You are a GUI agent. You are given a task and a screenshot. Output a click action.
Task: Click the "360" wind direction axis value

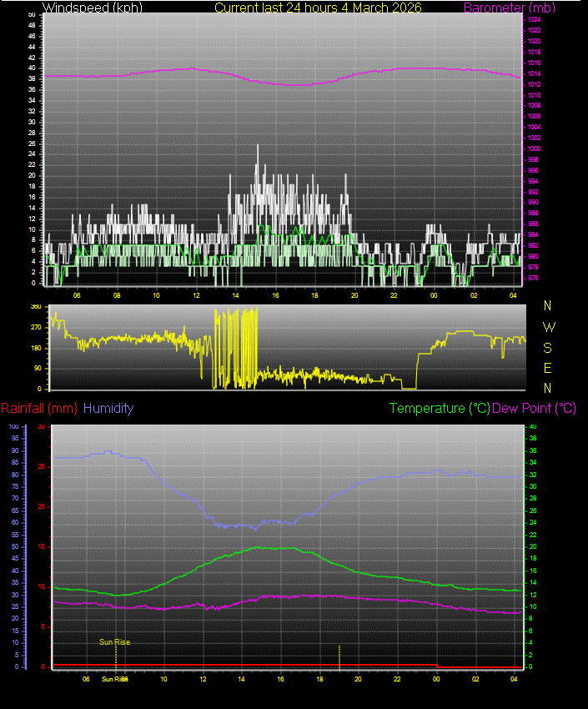[x=35, y=307]
